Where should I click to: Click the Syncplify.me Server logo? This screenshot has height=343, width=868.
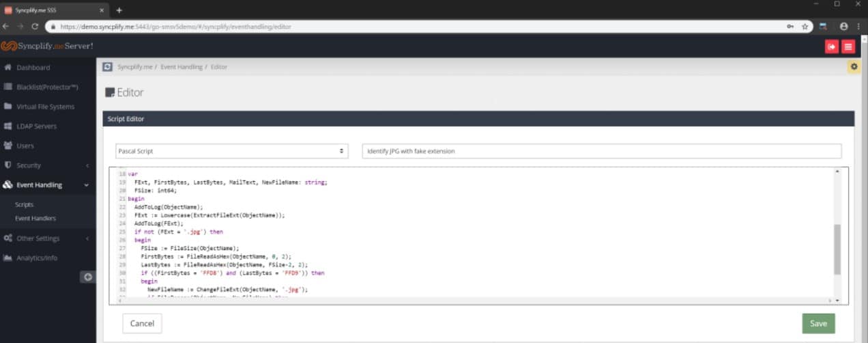tap(46, 46)
